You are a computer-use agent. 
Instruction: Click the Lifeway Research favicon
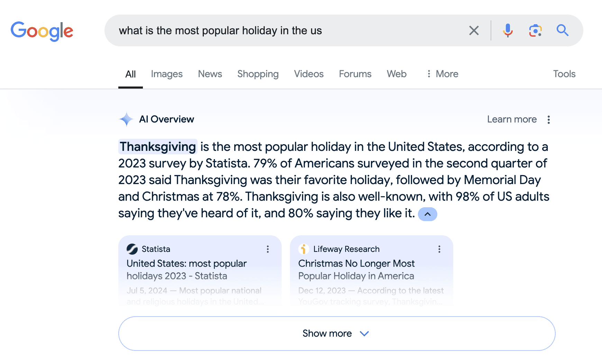point(304,249)
